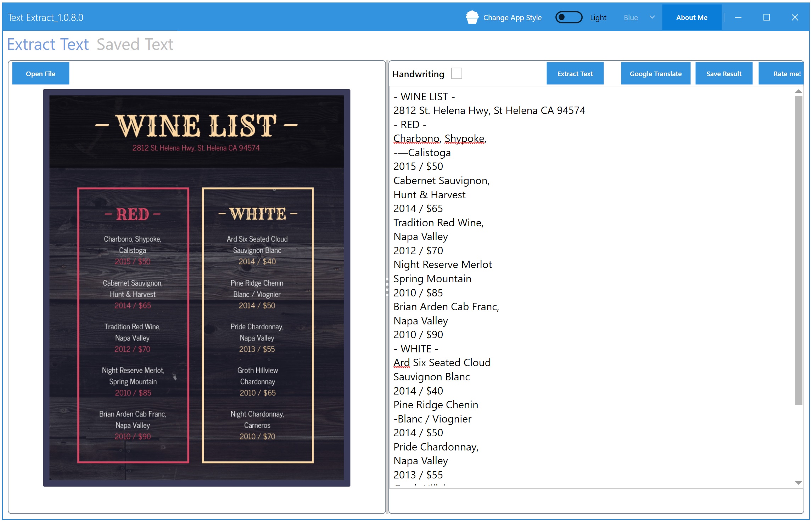Switch the Light/Dark theme toggle
The width and height of the screenshot is (812, 522).
[569, 17]
